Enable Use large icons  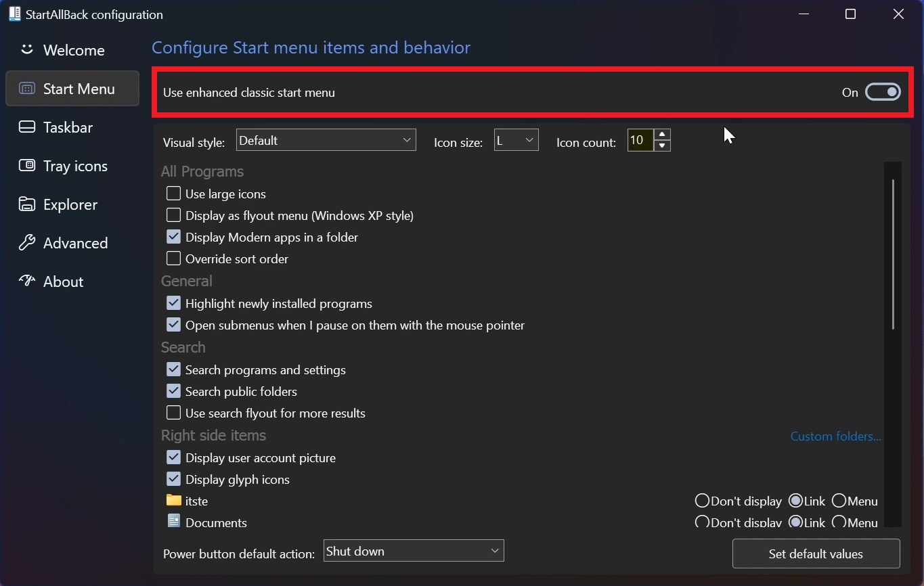(x=173, y=194)
